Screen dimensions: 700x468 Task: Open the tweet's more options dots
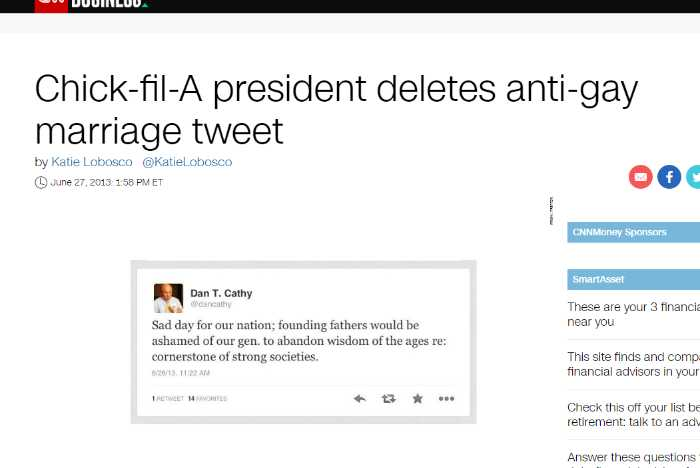(x=446, y=398)
